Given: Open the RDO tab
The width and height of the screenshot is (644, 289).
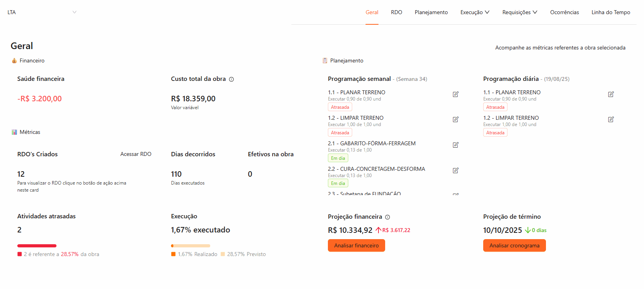Looking at the screenshot, I should [397, 12].
